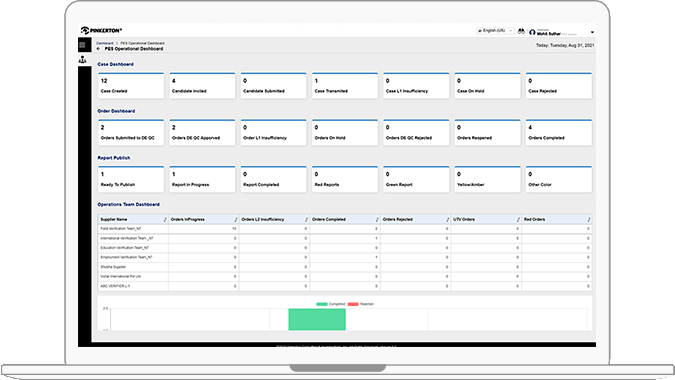The height and width of the screenshot is (380, 675).
Task: Sort table by Orders Completed column icon
Action: tap(377, 219)
